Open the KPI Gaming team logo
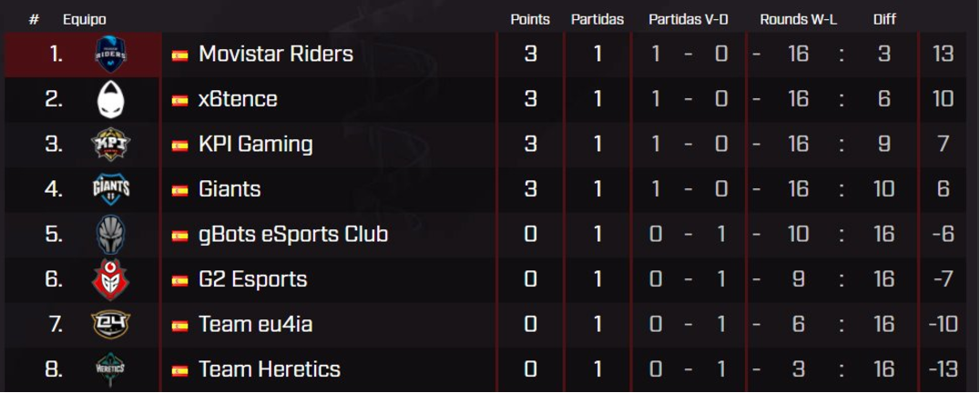980x393 pixels. (110, 145)
